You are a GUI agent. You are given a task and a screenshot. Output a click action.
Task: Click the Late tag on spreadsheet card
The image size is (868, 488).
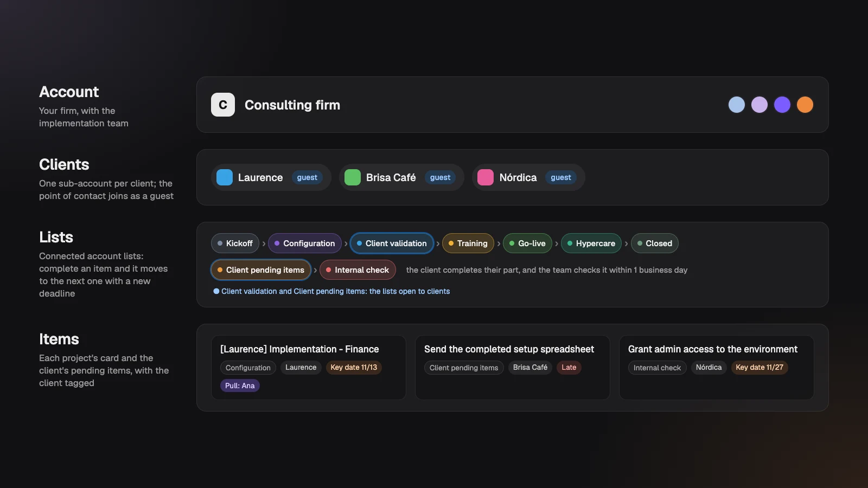(x=569, y=368)
